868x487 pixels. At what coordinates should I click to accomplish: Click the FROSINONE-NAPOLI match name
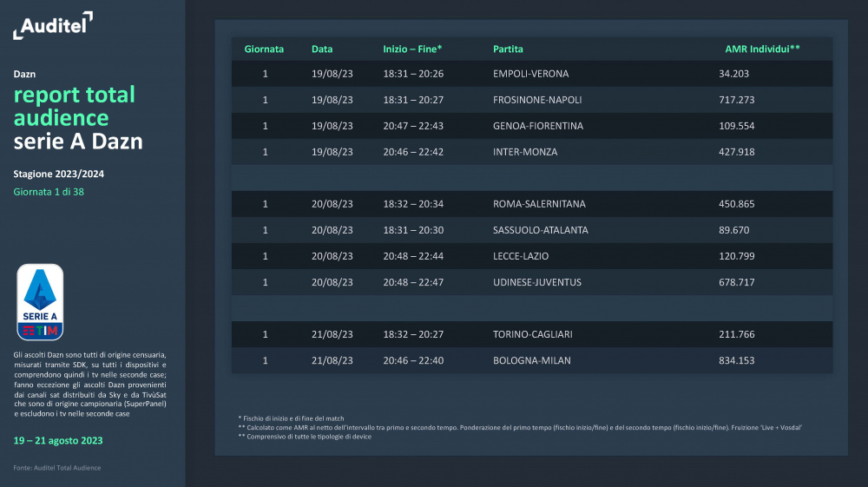pyautogui.click(x=537, y=100)
